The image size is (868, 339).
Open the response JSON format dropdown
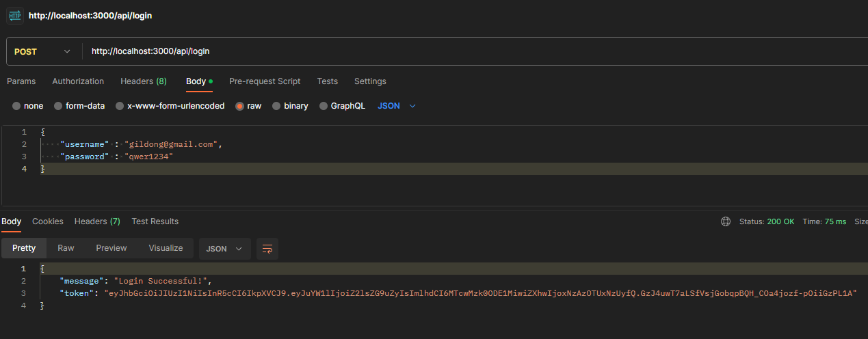tap(225, 249)
